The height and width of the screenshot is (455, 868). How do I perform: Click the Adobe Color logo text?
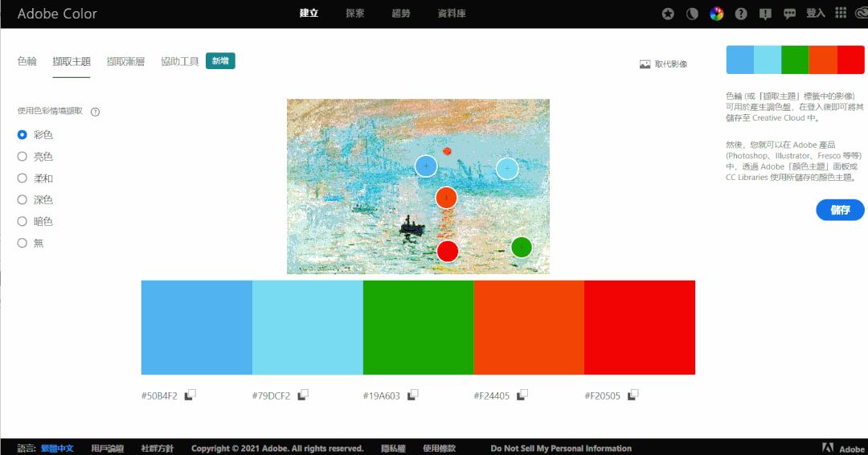(57, 14)
